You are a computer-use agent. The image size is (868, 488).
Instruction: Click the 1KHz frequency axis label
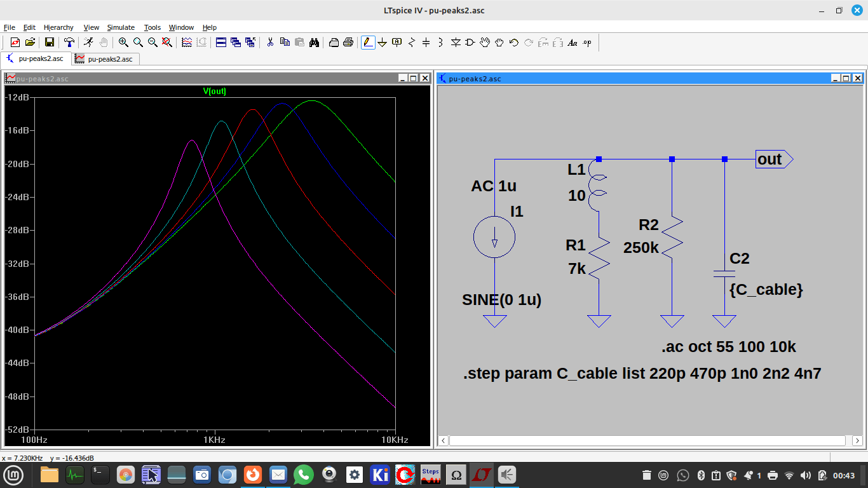(214, 440)
